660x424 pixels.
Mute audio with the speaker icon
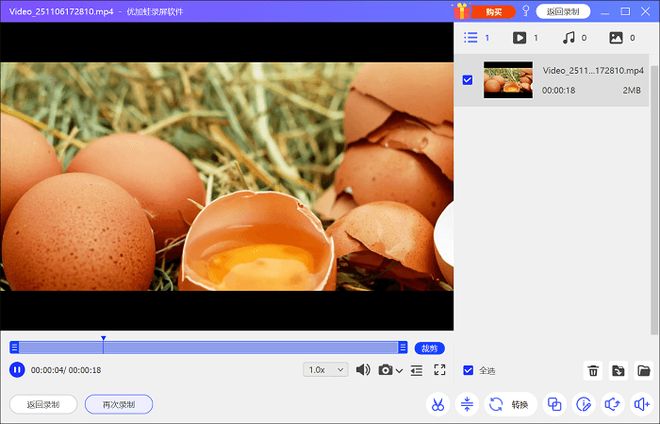coord(363,370)
